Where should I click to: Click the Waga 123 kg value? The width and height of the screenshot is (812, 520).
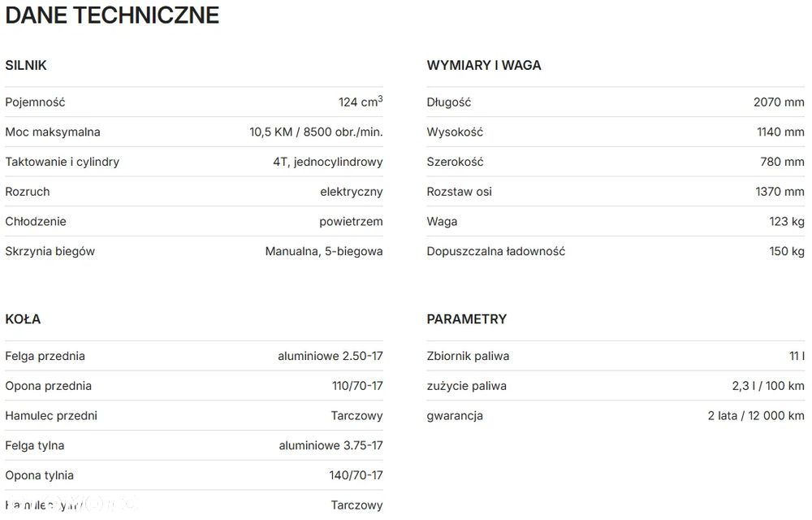pos(786,221)
